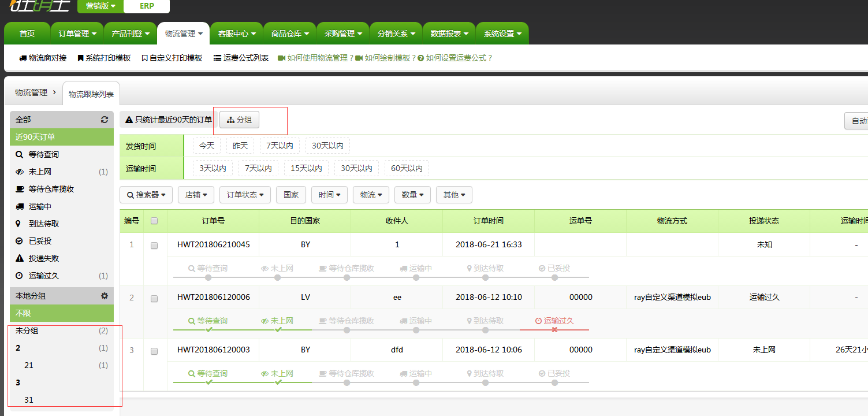The height and width of the screenshot is (416, 868).
Task: Open the 商品仓库 menu
Action: coord(290,34)
